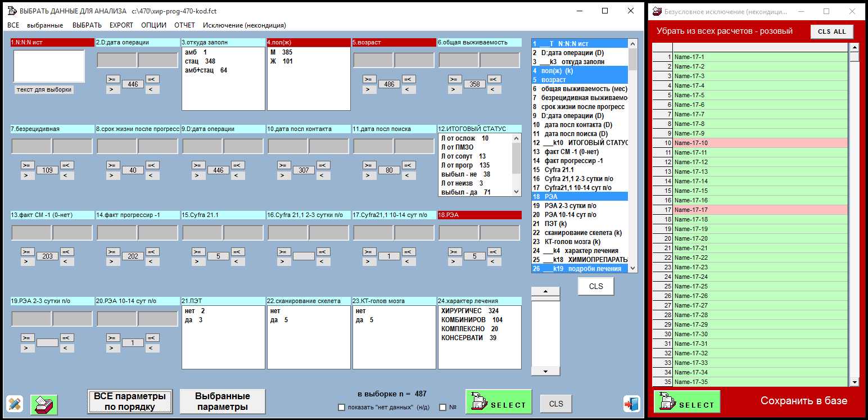
Task: Open the EXPORT menu
Action: [x=121, y=25]
